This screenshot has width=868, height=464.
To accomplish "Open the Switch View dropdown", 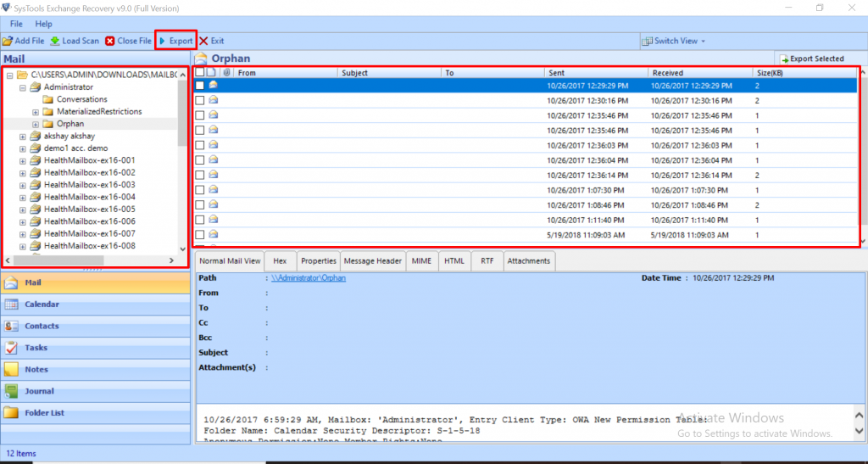I will [x=674, y=41].
